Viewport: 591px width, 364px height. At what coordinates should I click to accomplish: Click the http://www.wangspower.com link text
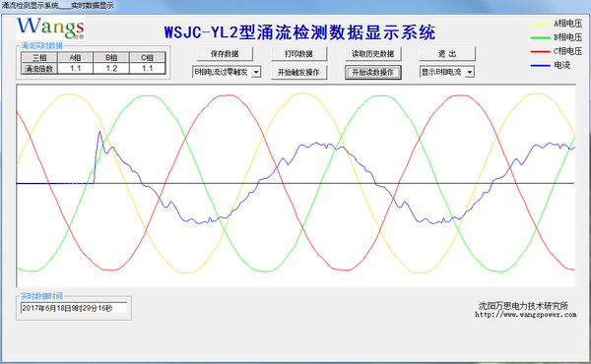(526, 315)
